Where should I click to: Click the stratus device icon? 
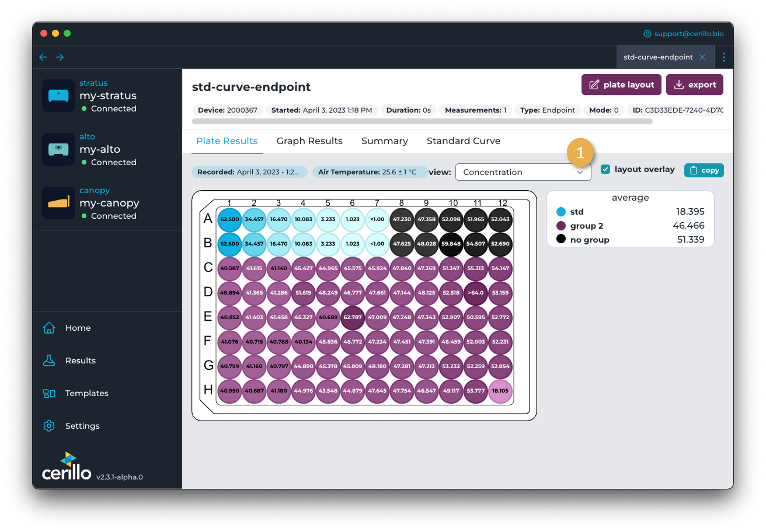point(58,96)
